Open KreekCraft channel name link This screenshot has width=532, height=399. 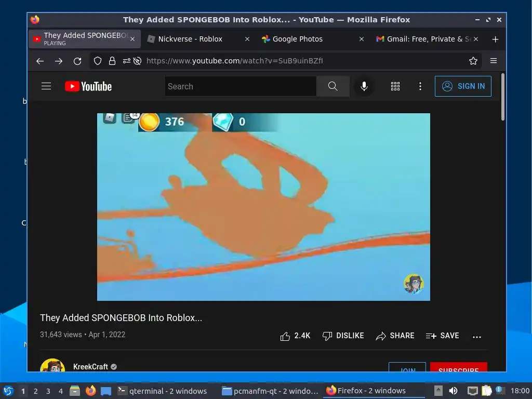coord(90,367)
